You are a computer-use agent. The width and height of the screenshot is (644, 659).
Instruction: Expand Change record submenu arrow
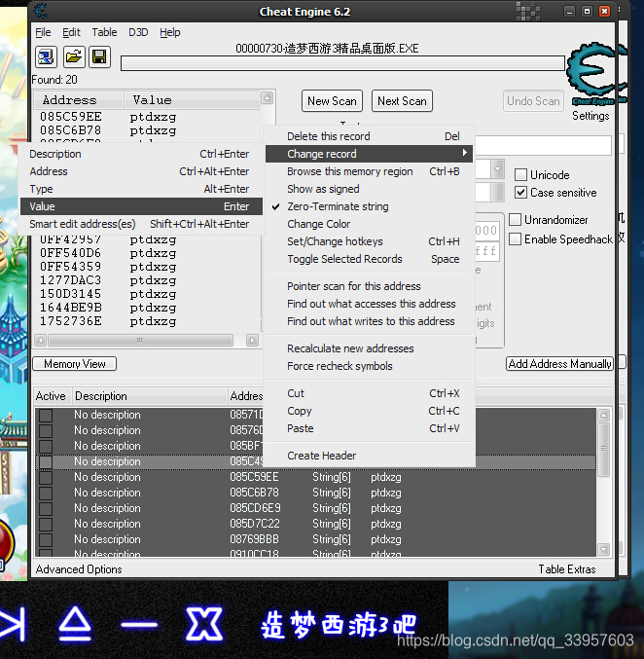click(x=465, y=153)
